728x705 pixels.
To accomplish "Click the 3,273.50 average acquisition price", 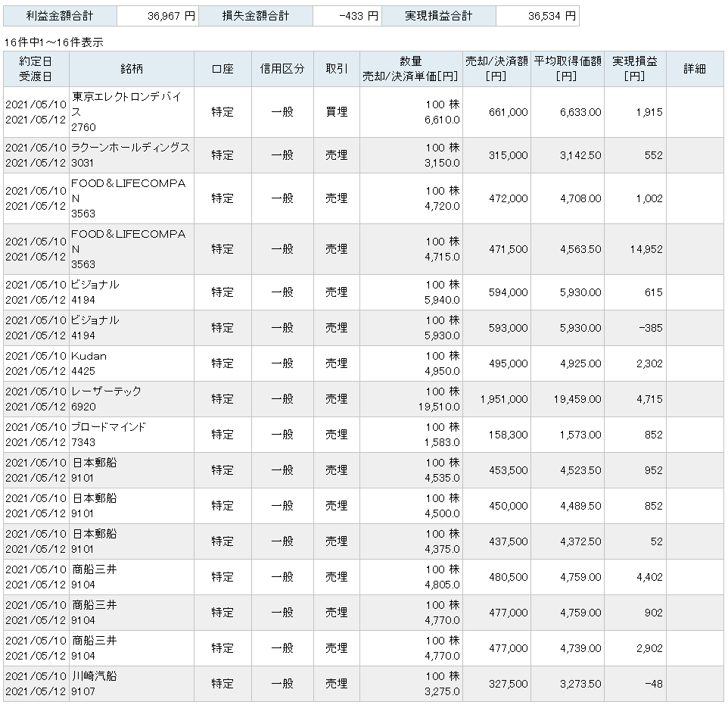I will point(580,684).
